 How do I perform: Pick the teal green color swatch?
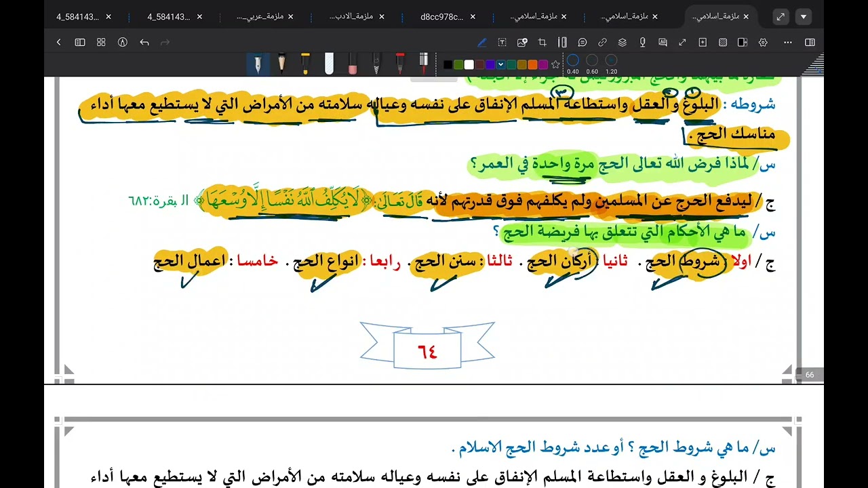(511, 65)
